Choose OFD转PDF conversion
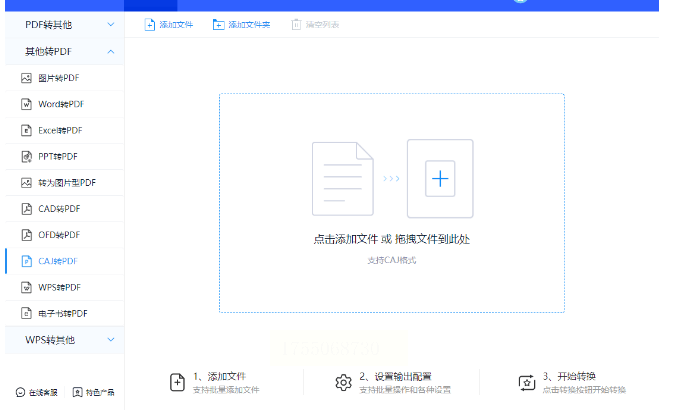 coord(64,235)
